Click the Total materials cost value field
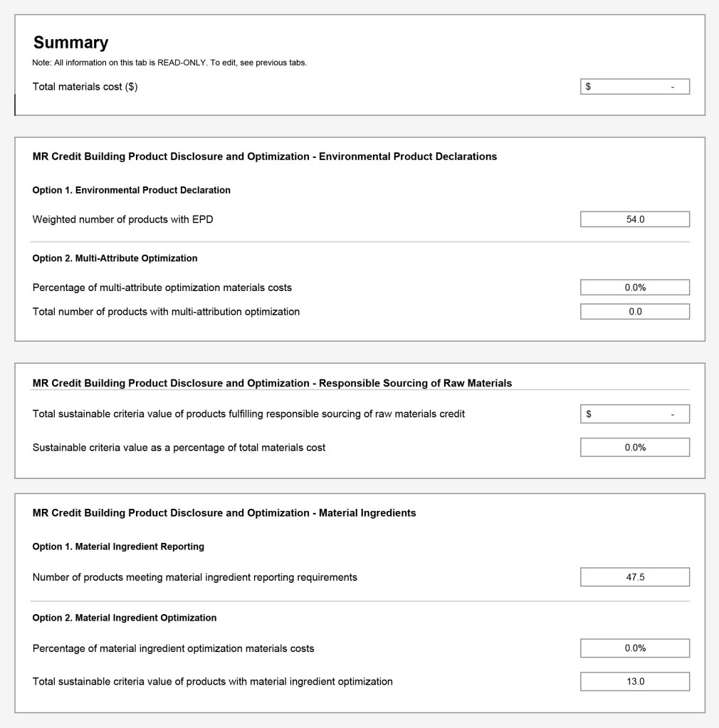The width and height of the screenshot is (719, 728). tap(635, 87)
